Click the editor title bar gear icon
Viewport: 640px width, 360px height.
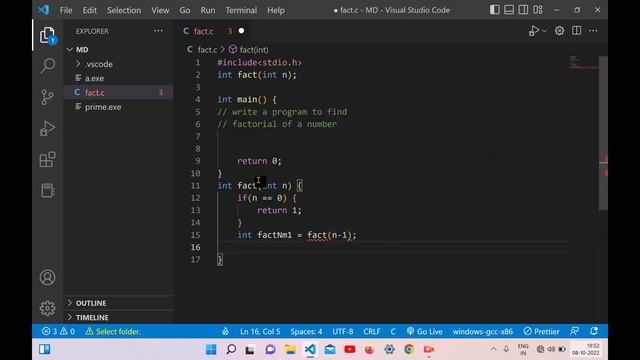(x=559, y=31)
